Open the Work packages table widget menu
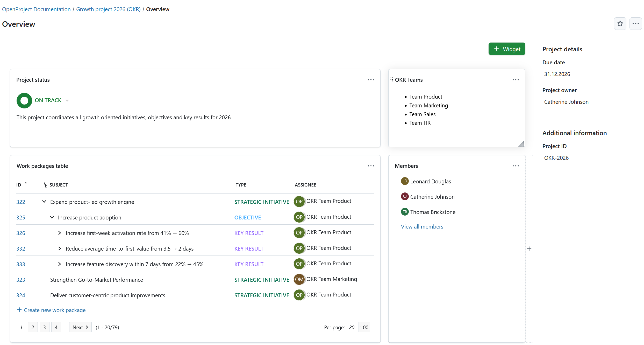Viewport: 644px width, 345px height. point(371,166)
